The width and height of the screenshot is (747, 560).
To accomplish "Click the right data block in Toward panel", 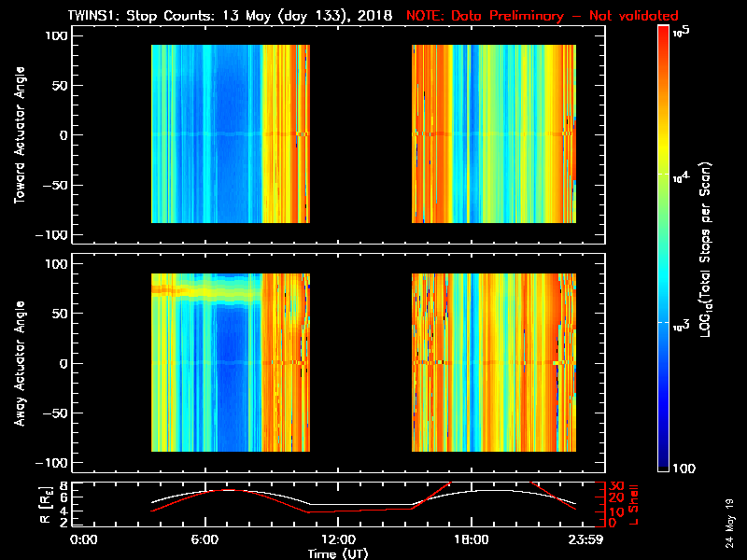I will pos(494,133).
